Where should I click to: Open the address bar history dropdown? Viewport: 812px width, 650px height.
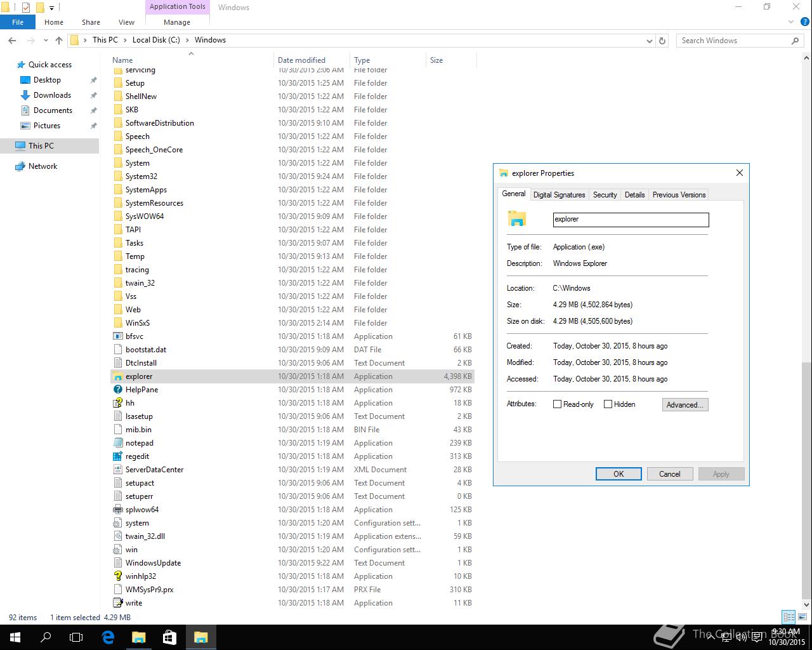pyautogui.click(x=649, y=41)
